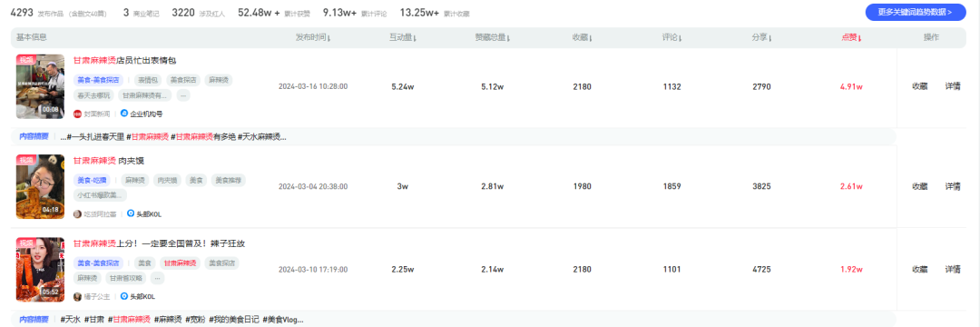
Task: Click 收藏 for the first post
Action: (919, 87)
